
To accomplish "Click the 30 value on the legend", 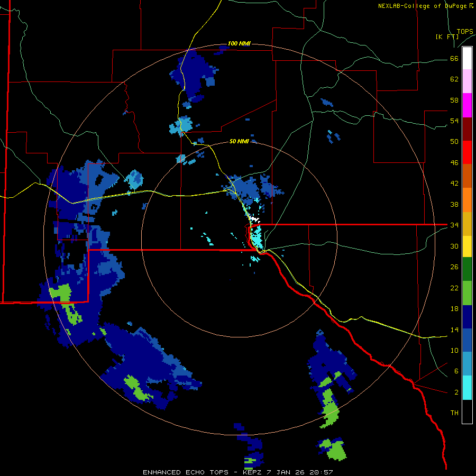I will 454,246.
